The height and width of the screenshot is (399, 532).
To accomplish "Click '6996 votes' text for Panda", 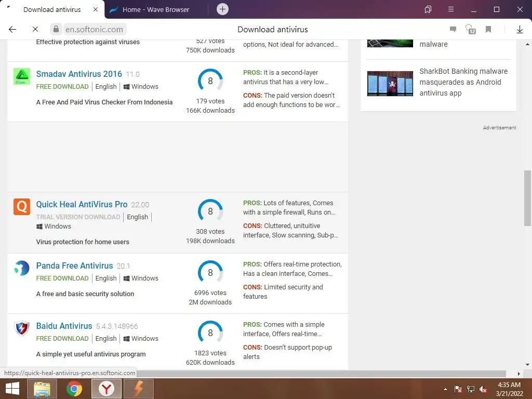I will point(210,293).
